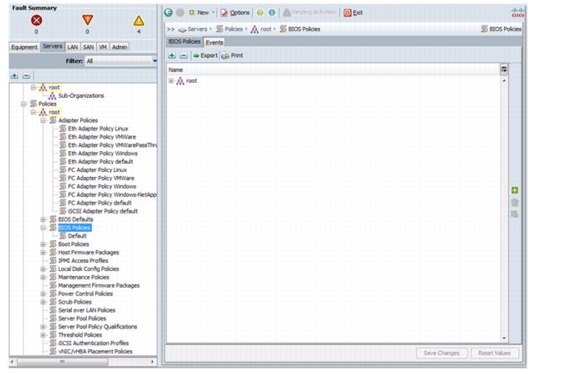Click collapse all icon above Name table

tap(183, 55)
